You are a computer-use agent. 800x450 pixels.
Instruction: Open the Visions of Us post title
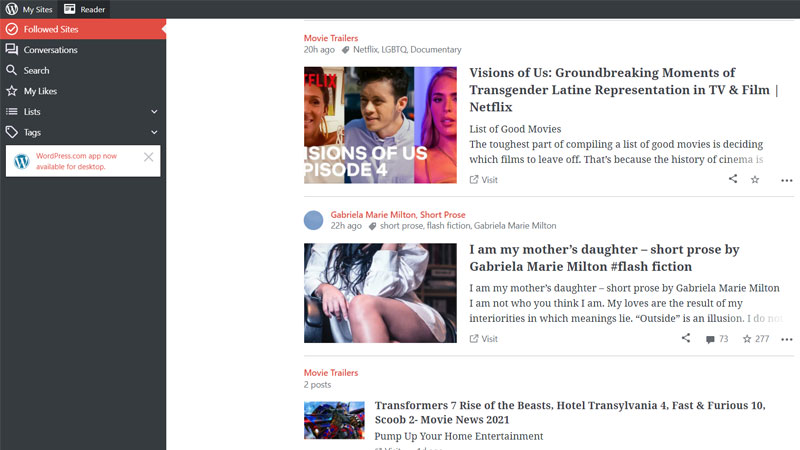coord(623,90)
